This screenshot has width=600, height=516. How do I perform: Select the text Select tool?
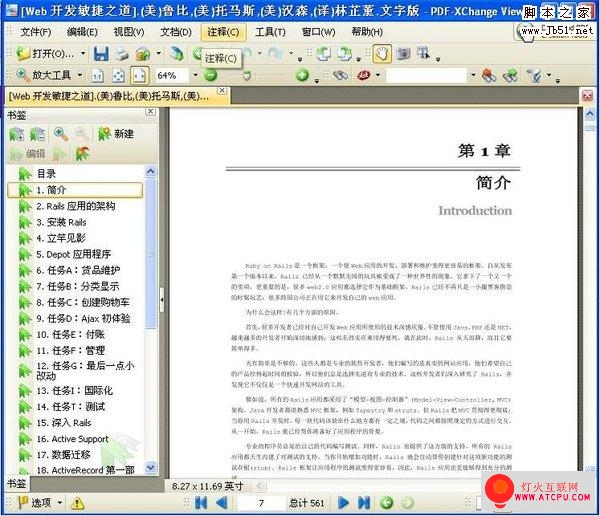423,54
